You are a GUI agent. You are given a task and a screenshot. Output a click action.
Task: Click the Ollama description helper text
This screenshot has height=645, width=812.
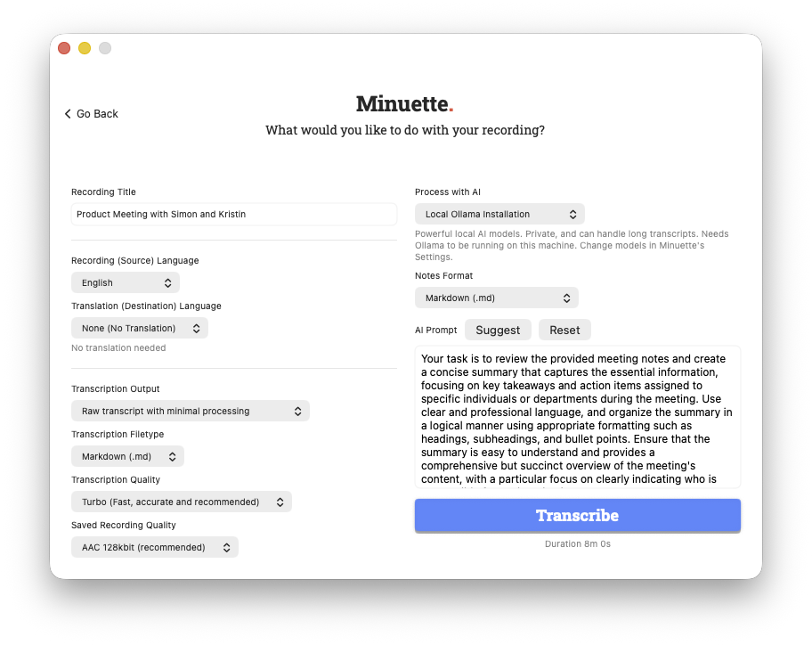[x=572, y=246]
